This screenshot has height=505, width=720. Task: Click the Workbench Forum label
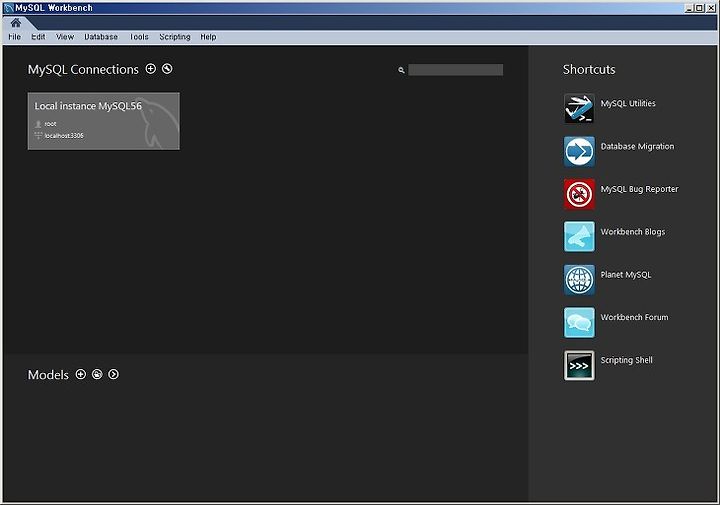[x=635, y=317]
